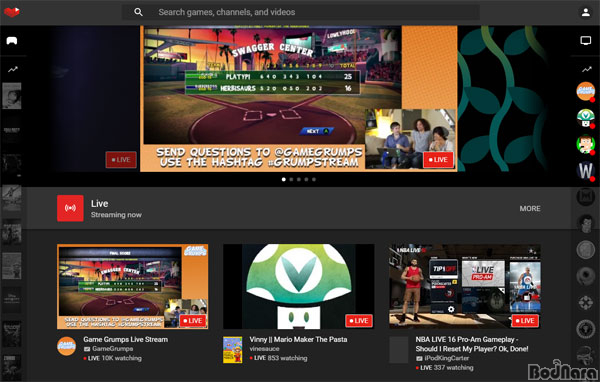Open the games controller sidebar icon
Image resolution: width=600 pixels, height=382 pixels.
coord(12,41)
